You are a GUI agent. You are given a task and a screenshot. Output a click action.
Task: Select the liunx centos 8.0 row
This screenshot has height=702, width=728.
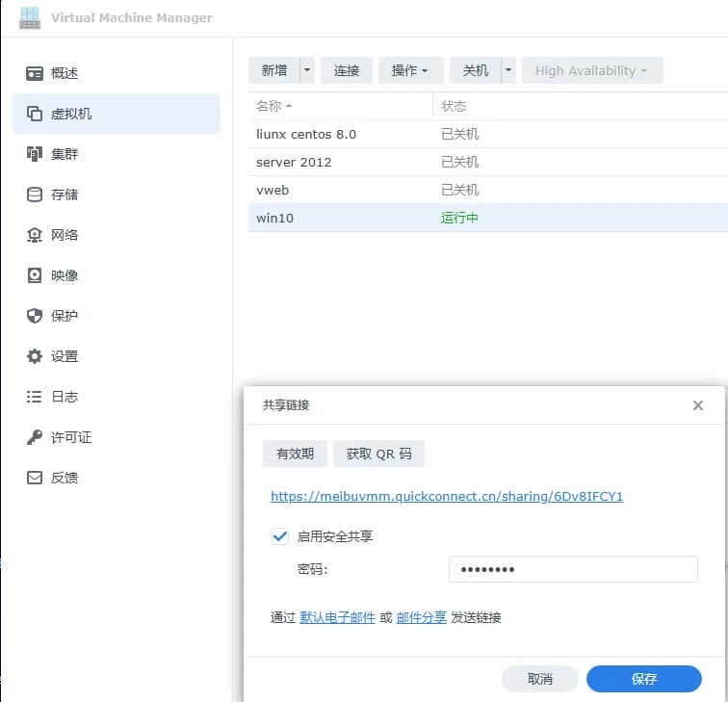click(x=488, y=134)
